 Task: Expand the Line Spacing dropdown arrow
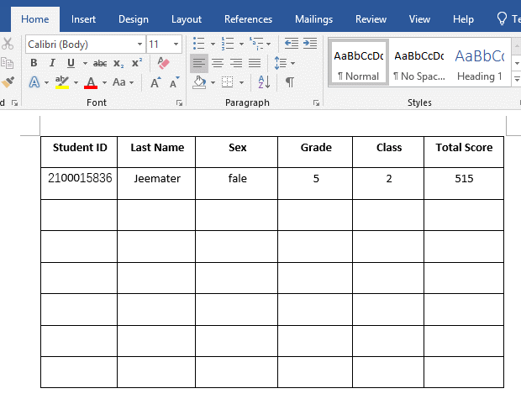(x=292, y=63)
